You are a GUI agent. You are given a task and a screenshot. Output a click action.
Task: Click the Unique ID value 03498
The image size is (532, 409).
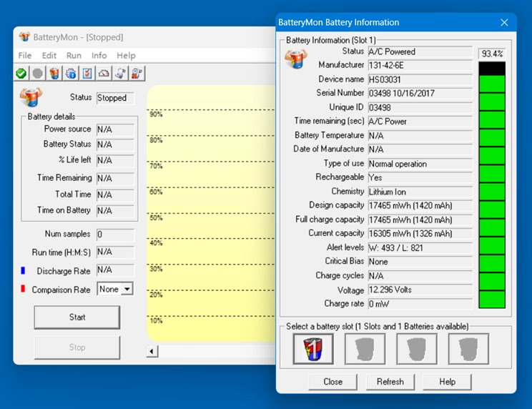pyautogui.click(x=420, y=107)
